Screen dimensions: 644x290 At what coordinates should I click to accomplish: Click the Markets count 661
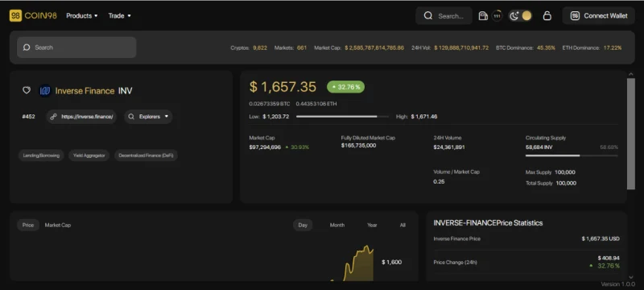pos(302,48)
